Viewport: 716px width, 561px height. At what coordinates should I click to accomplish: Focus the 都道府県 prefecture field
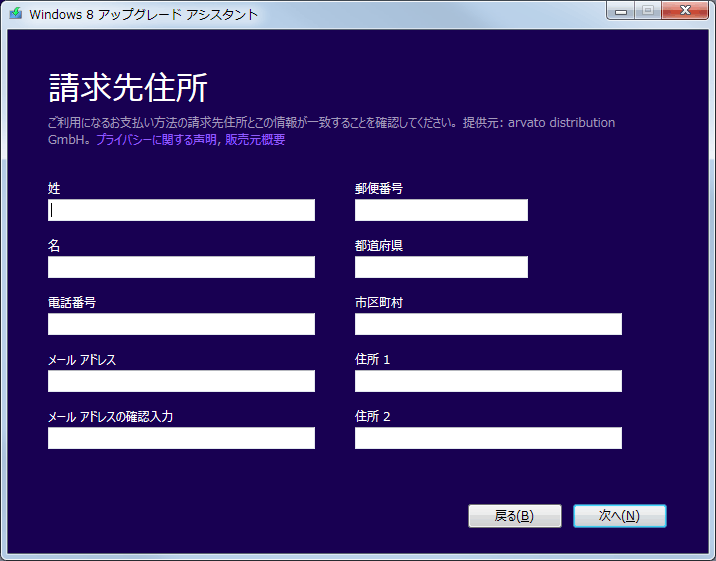point(441,267)
